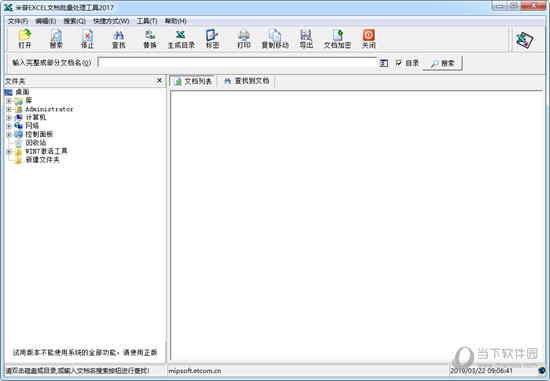Click the 打开 (Open) toolbar icon
Image resolution: width=550 pixels, height=381 pixels.
point(25,39)
